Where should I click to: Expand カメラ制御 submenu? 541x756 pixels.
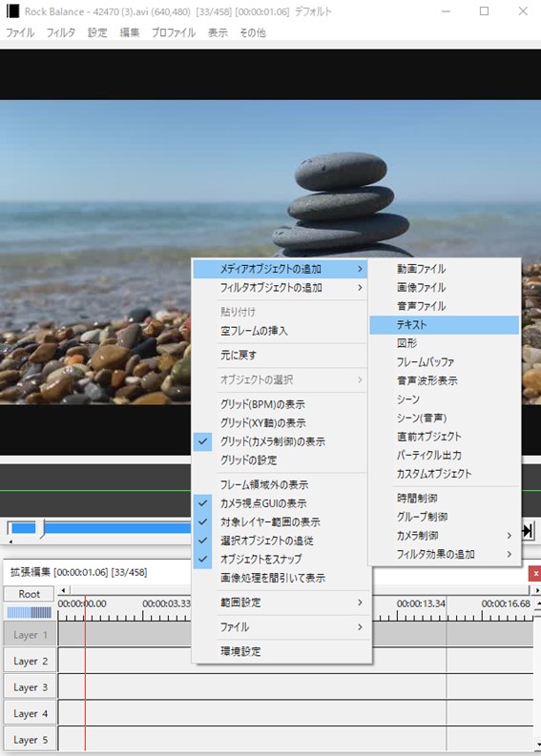[x=445, y=536]
